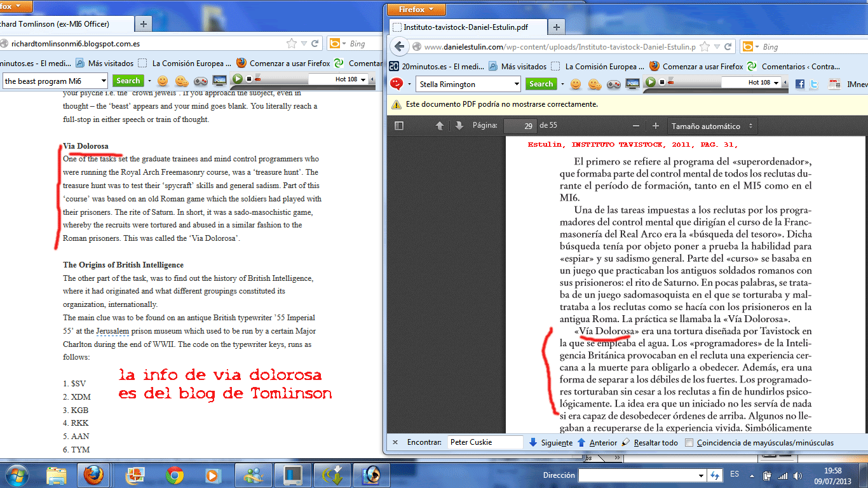The image size is (868, 488).
Task: Click the smiley icon in the blog window toolbar
Action: click(163, 81)
